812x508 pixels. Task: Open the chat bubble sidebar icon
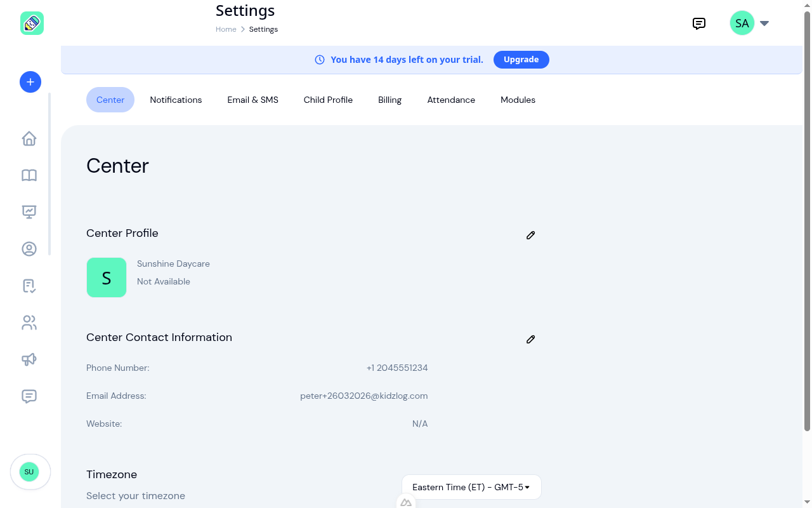[x=29, y=396]
